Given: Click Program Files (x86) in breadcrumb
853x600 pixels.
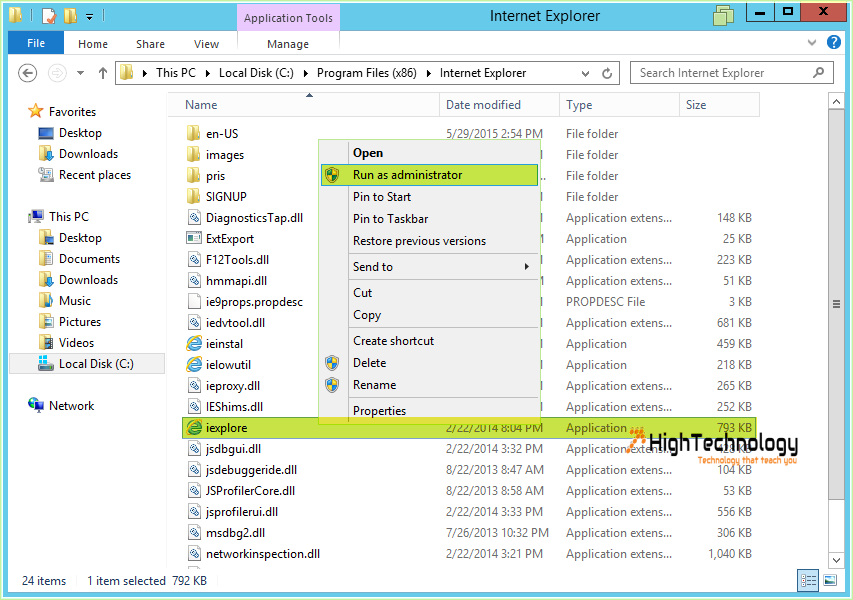Looking at the screenshot, I should [x=367, y=73].
